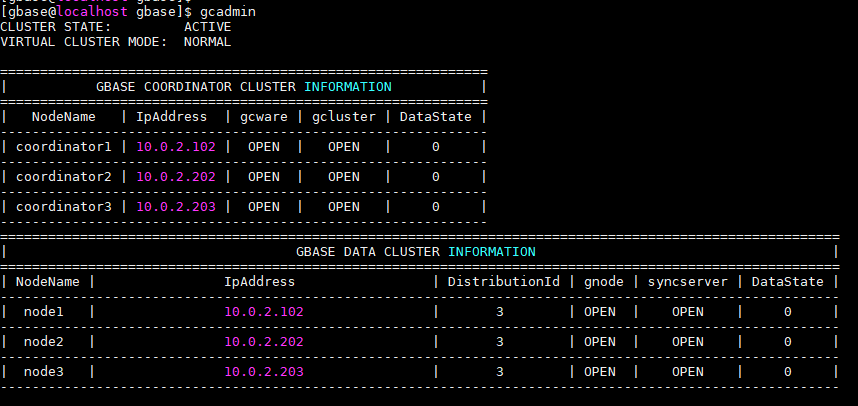The width and height of the screenshot is (858, 406).
Task: Click the '[gbase@localhost gbase]$' shell prompt
Action: 97,11
